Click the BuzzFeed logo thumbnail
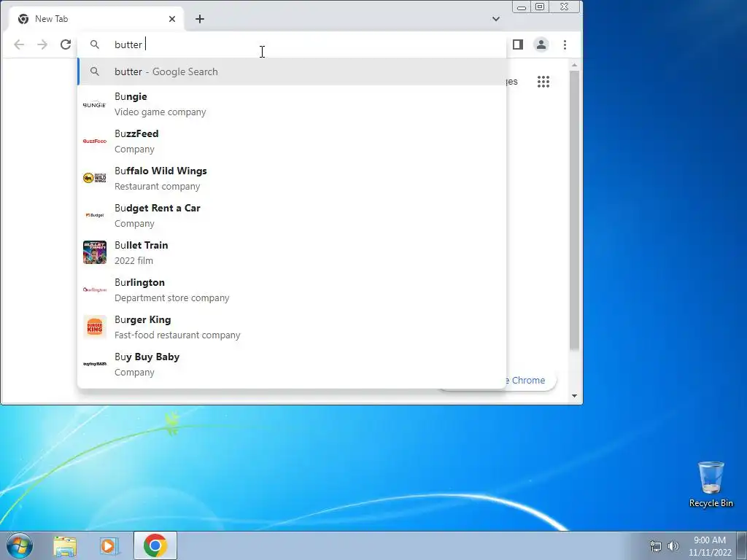This screenshot has height=560, width=747. (94, 141)
